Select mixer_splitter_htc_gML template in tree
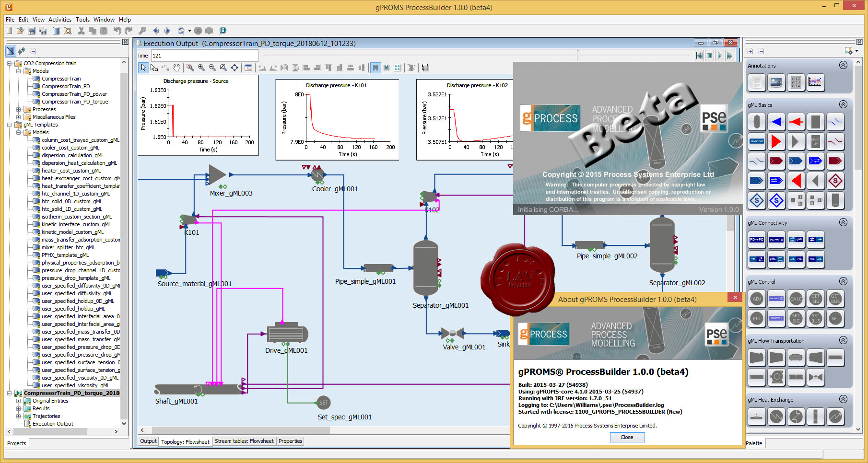Screen dimensions: 868x463 (68, 247)
